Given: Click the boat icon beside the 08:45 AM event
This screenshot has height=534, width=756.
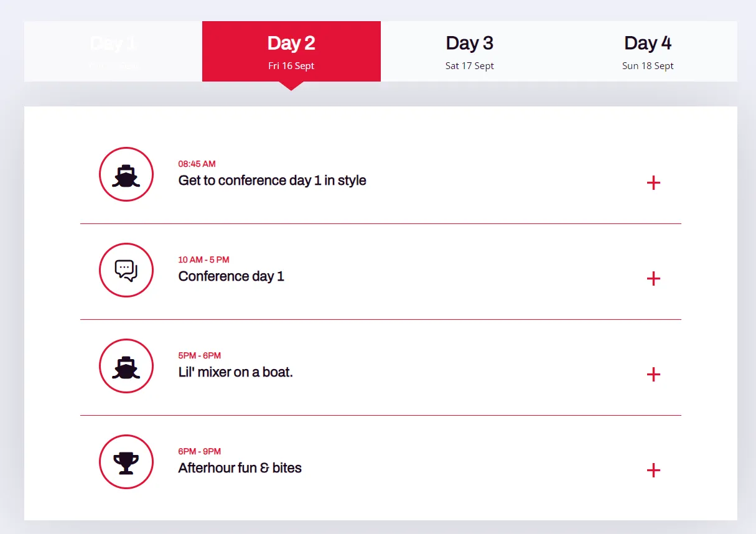Looking at the screenshot, I should [126, 174].
